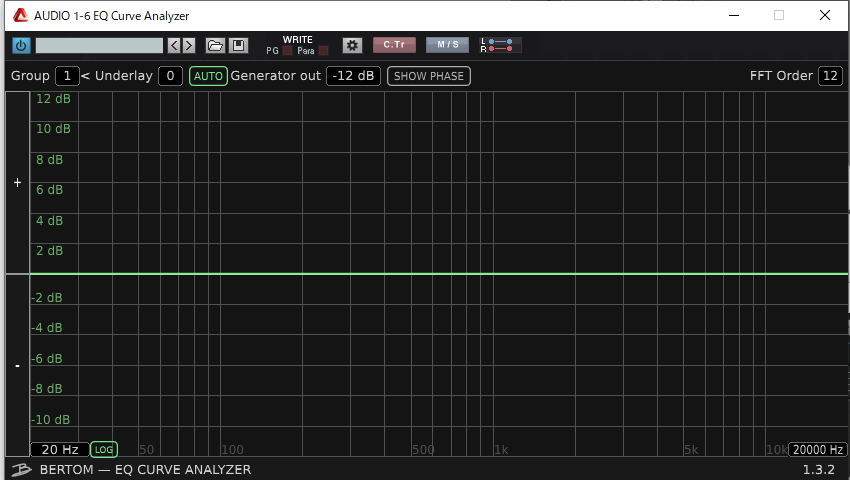Go to the previous preset arrow

coord(173,45)
